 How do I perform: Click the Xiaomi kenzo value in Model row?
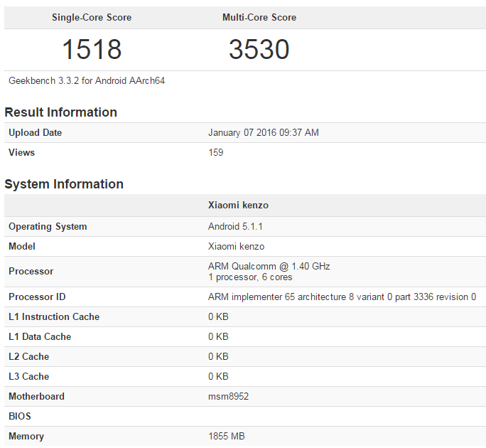[236, 247]
